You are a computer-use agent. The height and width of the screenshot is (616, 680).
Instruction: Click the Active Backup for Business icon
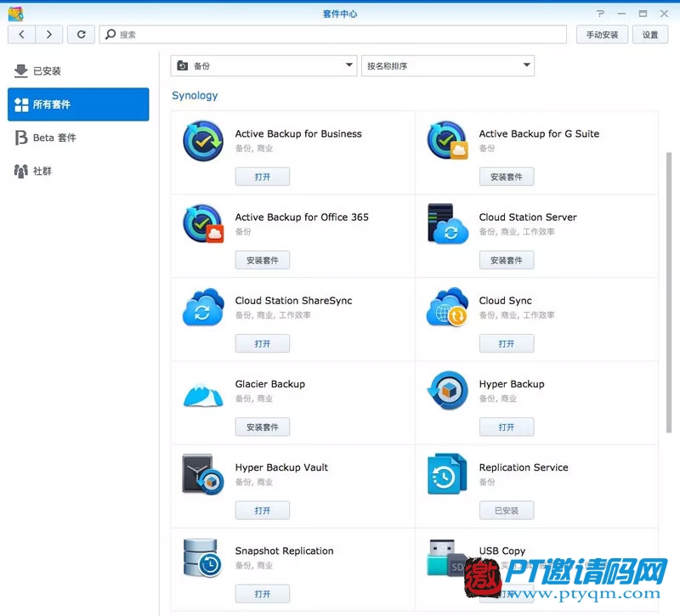point(203,141)
